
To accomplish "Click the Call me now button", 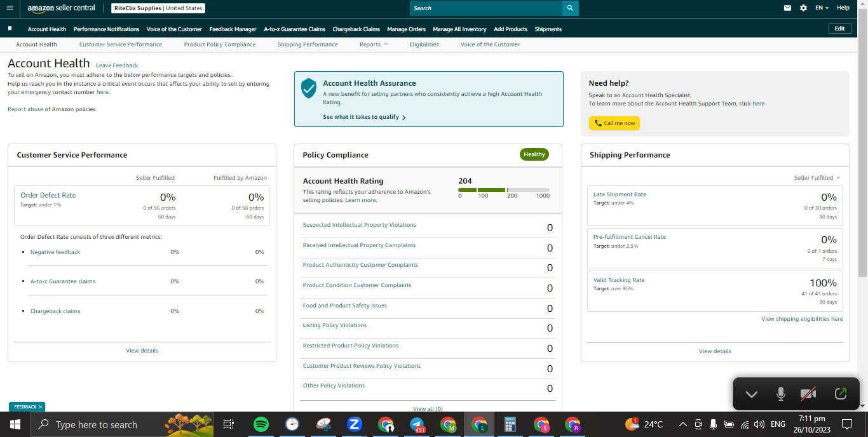I will 614,123.
